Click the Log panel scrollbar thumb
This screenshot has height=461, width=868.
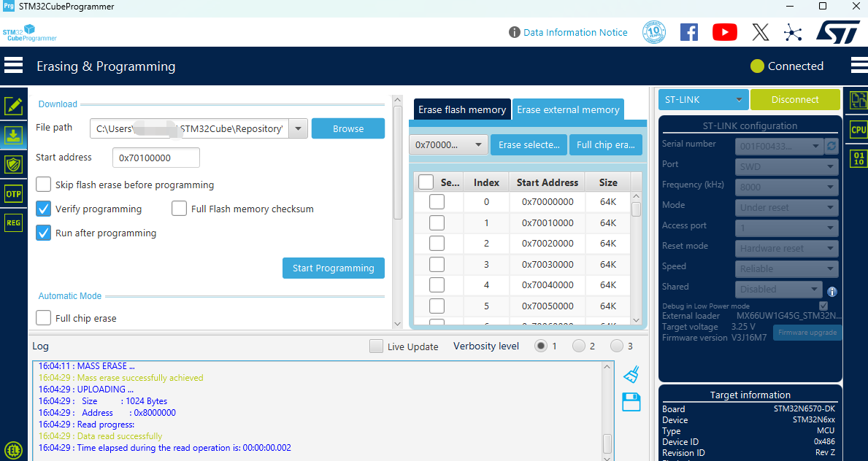click(607, 443)
